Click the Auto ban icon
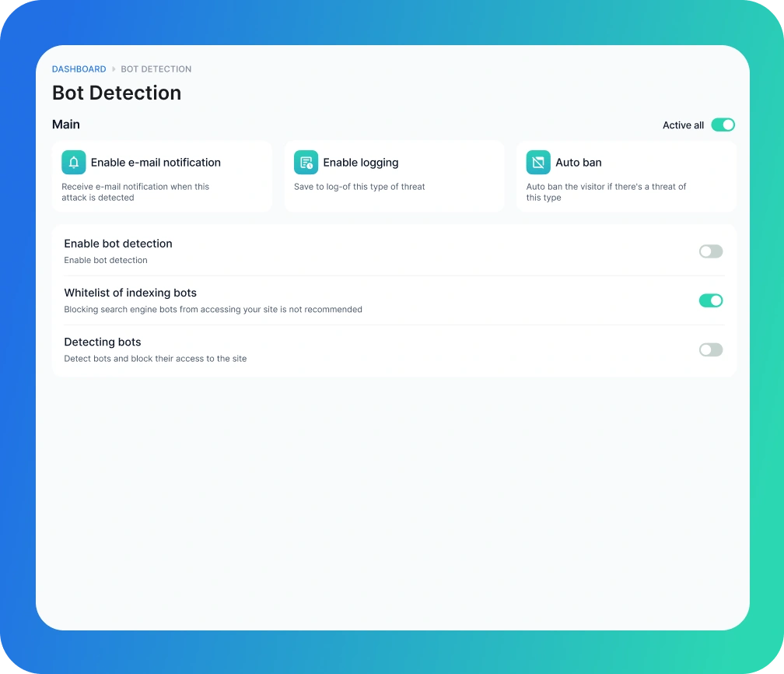This screenshot has height=674, width=784. click(537, 162)
